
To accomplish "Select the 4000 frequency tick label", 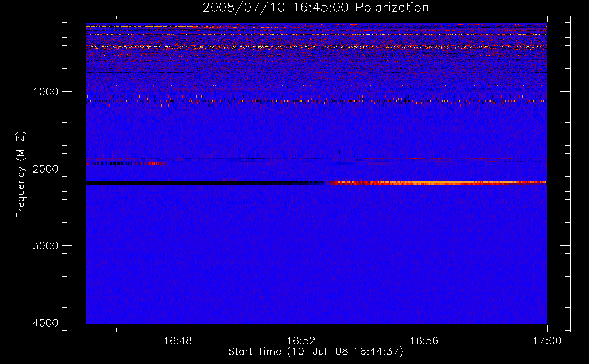I will tap(45, 323).
